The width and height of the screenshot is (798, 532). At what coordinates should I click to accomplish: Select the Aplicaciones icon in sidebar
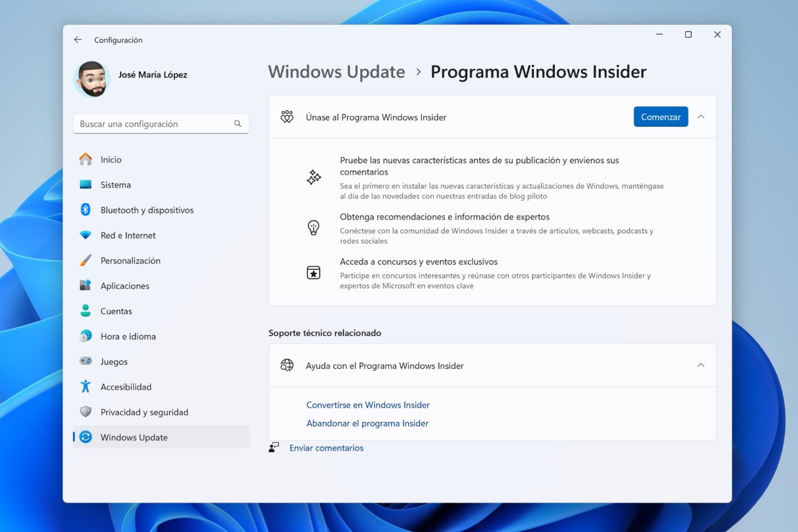86,286
